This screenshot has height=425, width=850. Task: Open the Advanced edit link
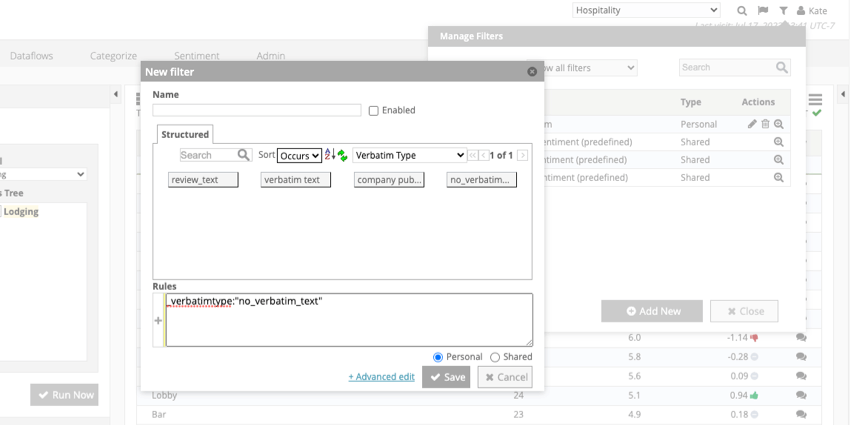point(382,377)
